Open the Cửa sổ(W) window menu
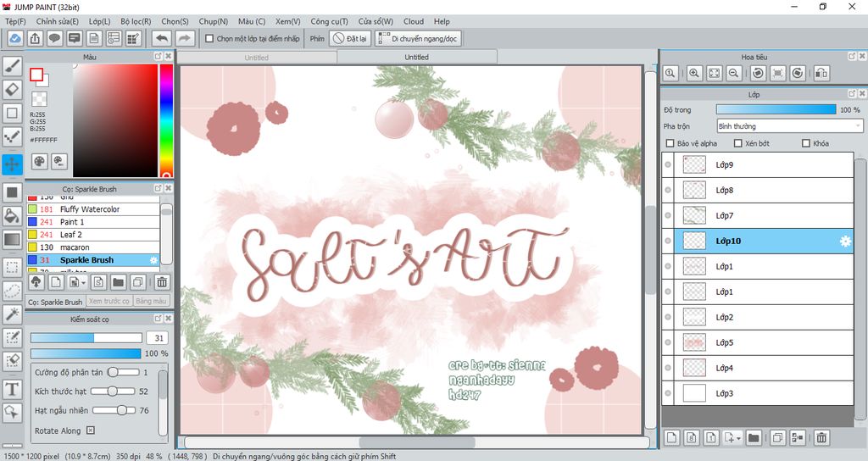This screenshot has height=461, width=868. [x=376, y=21]
